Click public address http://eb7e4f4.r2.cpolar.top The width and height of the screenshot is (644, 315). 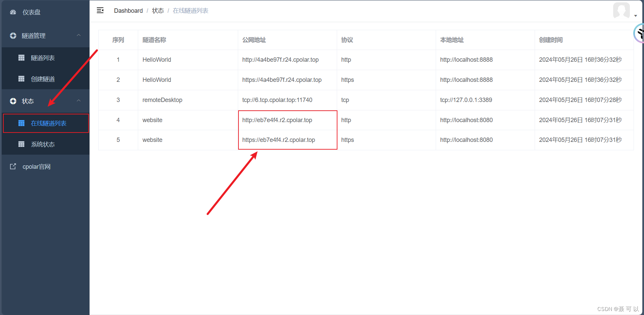click(x=277, y=120)
